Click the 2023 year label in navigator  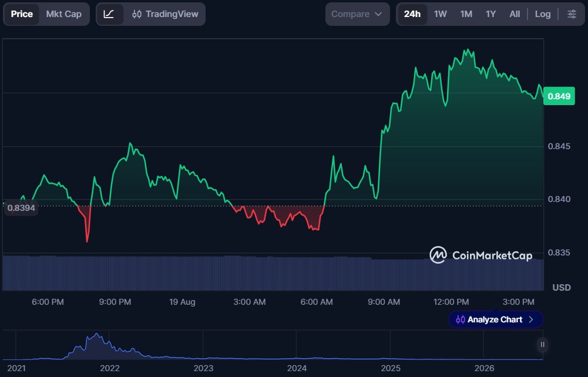(203, 368)
